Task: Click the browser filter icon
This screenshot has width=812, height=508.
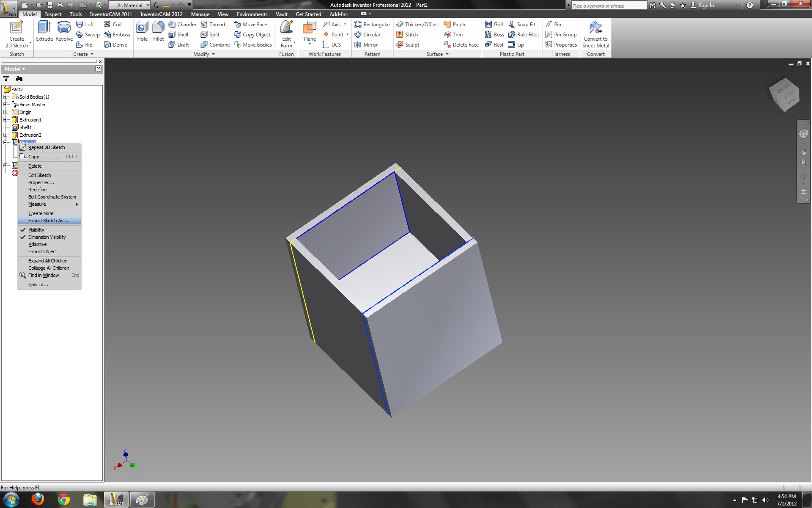Action: pos(6,79)
